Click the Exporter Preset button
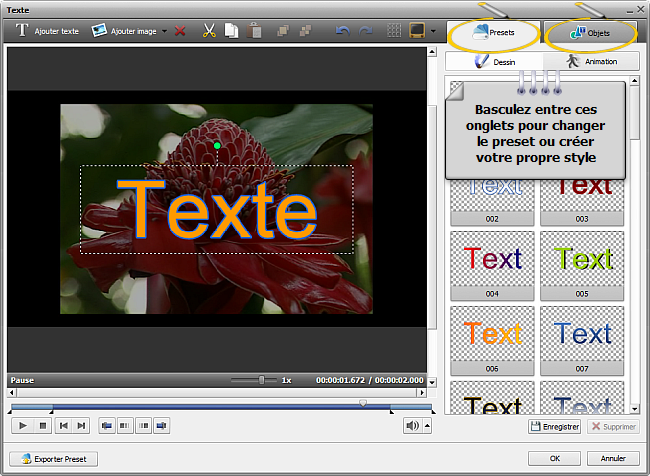Viewport: 650px width, 476px height. pyautogui.click(x=54, y=459)
